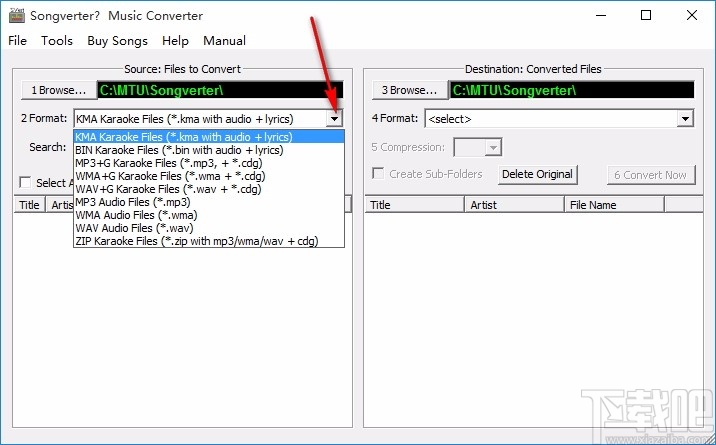Open the Manual menu
The height and width of the screenshot is (445, 716).
[224, 41]
